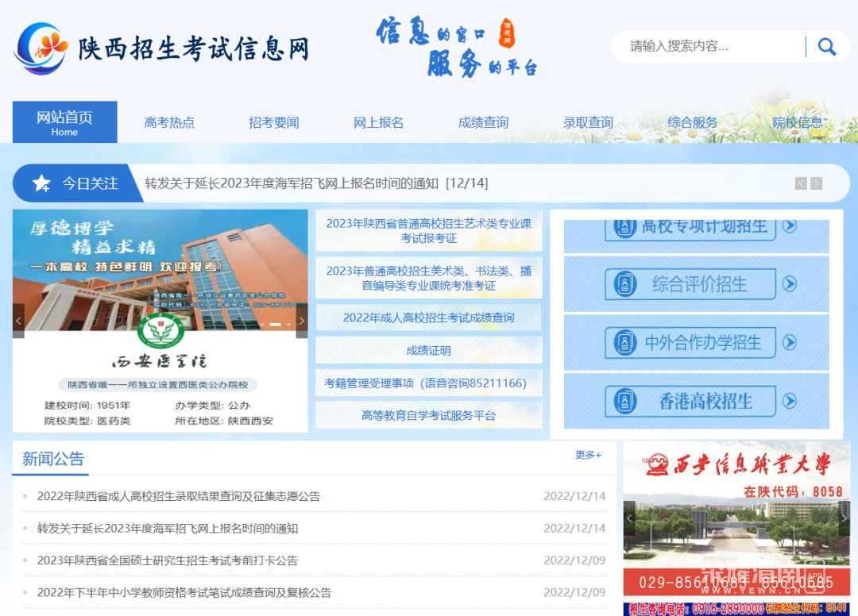Image resolution: width=858 pixels, height=616 pixels.
Task: Click the circular arrow on 高校专项计划招生
Action: [790, 225]
